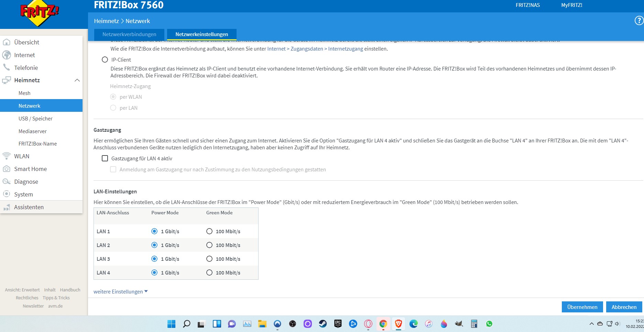Image resolution: width=644 pixels, height=332 pixels.
Task: Open the help question mark icon
Action: tap(639, 21)
